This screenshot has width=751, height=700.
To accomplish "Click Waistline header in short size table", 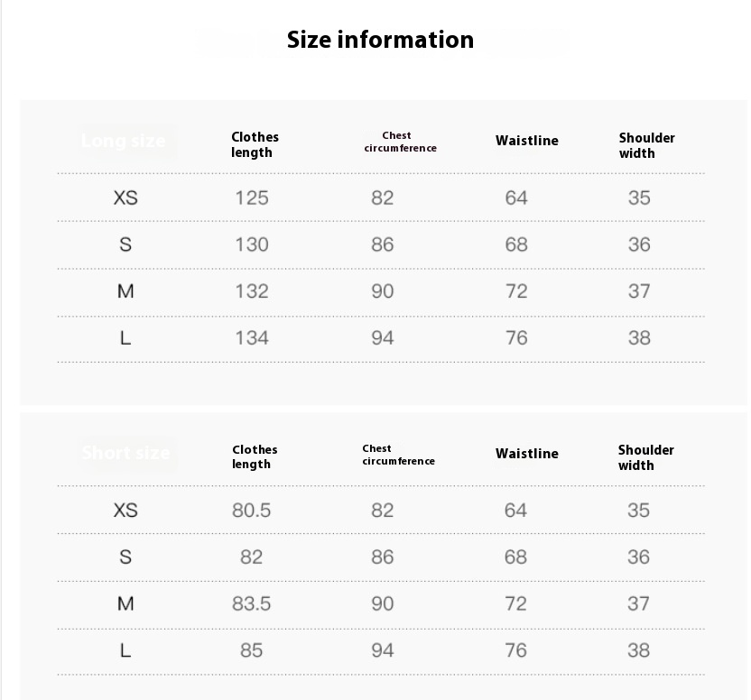I will 527,454.
